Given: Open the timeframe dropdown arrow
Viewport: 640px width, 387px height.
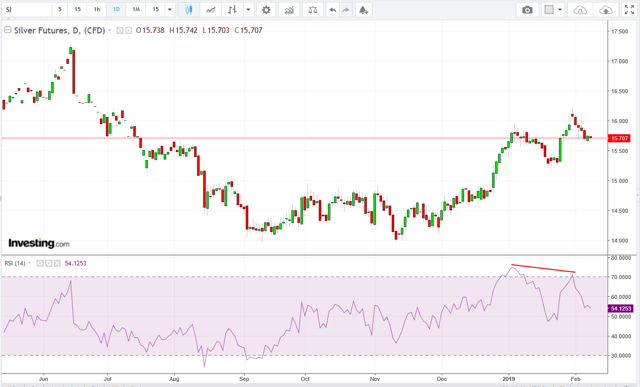Looking at the screenshot, I should point(170,9).
